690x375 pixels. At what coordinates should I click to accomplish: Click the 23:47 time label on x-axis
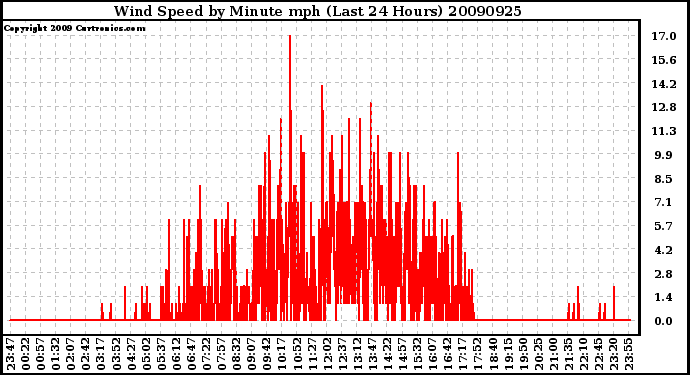(11, 354)
